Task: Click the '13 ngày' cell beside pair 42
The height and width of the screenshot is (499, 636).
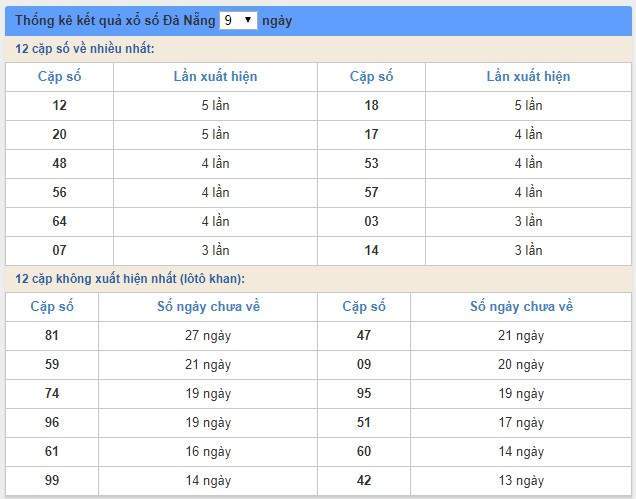Action: [x=520, y=480]
